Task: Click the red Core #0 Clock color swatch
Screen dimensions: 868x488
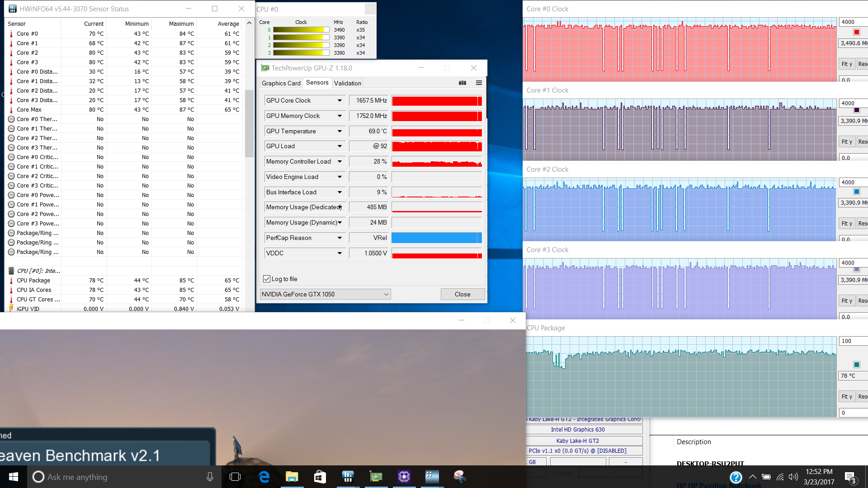Action: click(x=856, y=32)
